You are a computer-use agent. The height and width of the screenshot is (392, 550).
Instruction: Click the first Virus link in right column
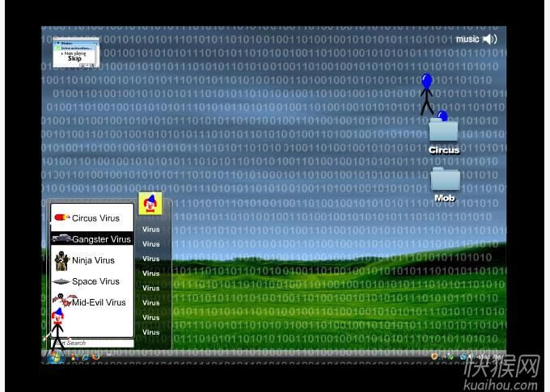click(x=151, y=230)
